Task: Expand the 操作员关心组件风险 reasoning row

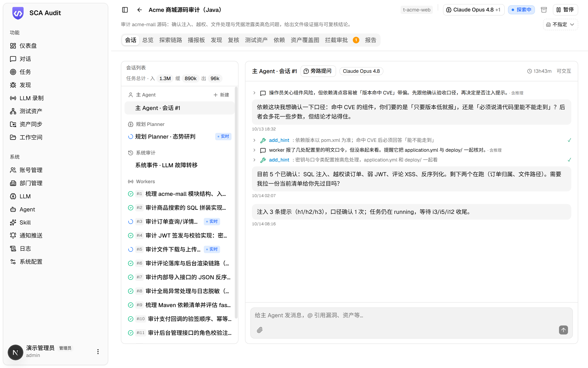Action: tap(254, 93)
